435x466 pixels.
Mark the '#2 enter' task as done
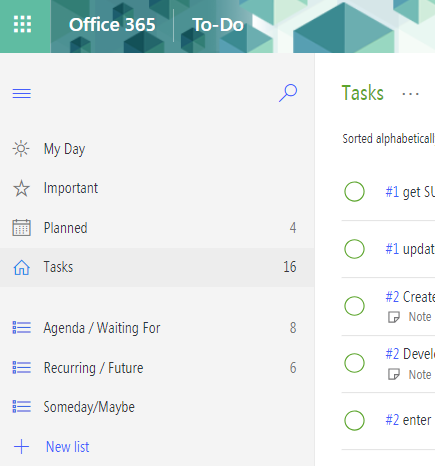coord(354,420)
